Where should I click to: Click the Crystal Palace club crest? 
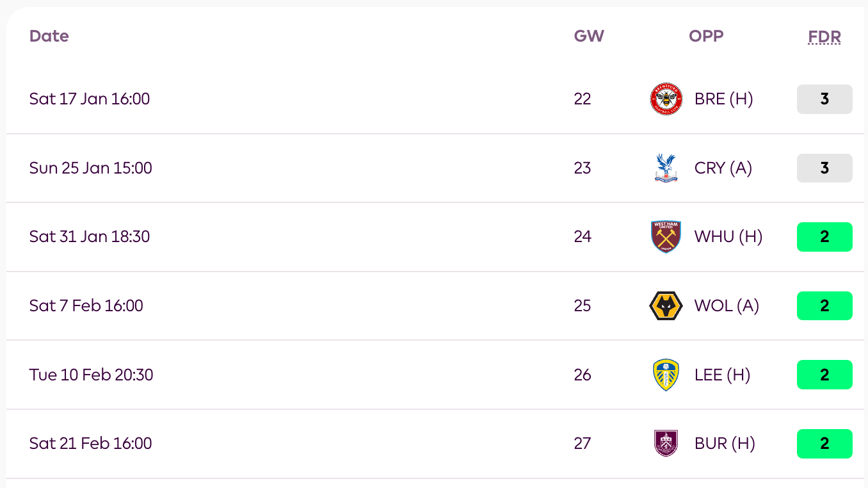(x=666, y=168)
